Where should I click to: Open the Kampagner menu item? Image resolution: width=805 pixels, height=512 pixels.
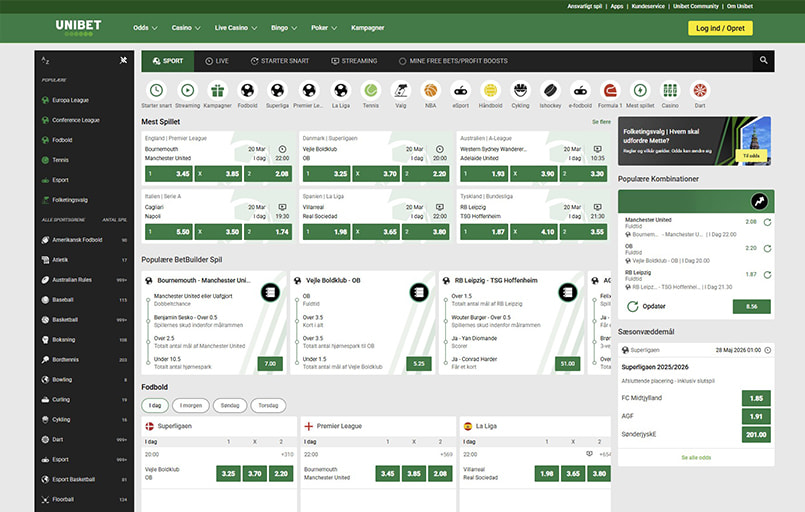pos(368,28)
